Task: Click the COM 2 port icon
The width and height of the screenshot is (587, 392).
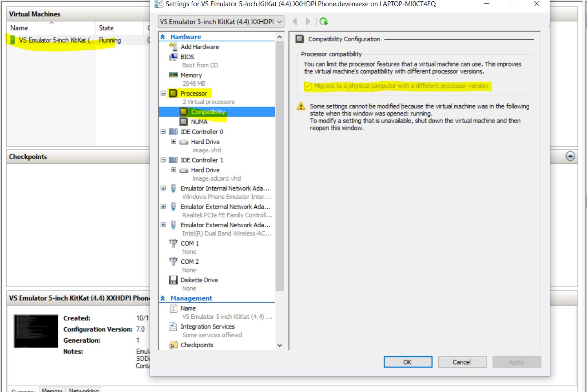Action: point(173,261)
